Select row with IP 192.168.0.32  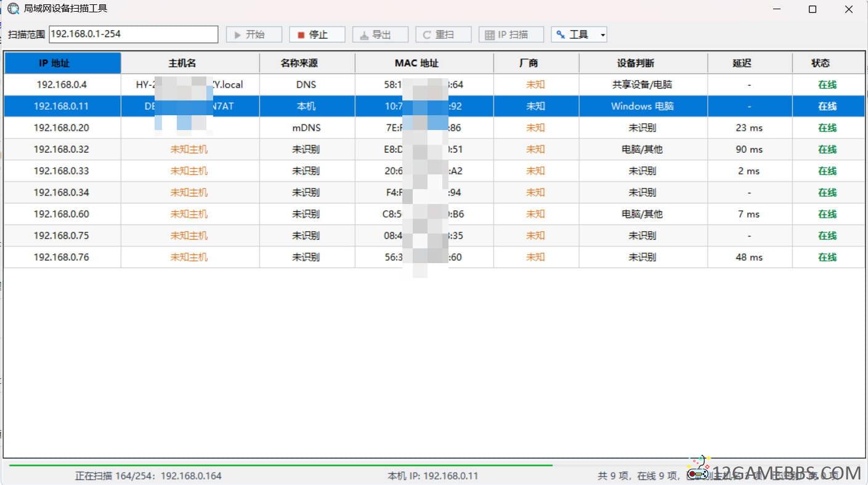pos(434,149)
